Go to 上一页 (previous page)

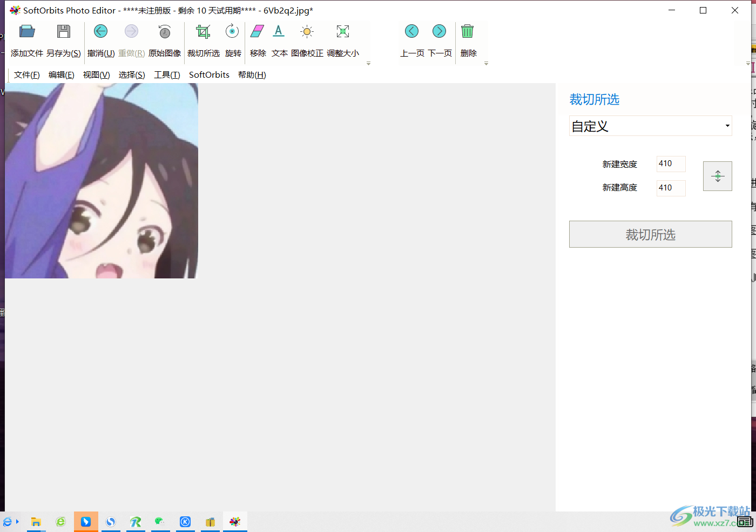click(411, 31)
